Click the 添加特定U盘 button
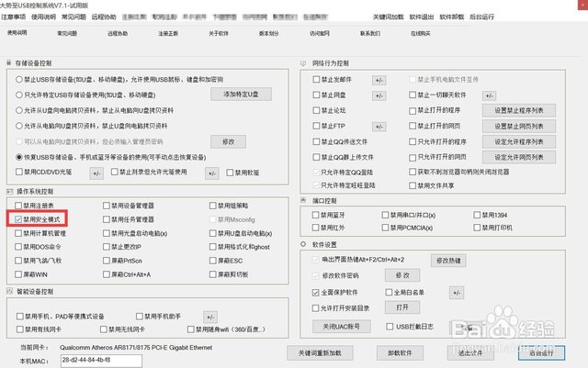 pos(241,95)
